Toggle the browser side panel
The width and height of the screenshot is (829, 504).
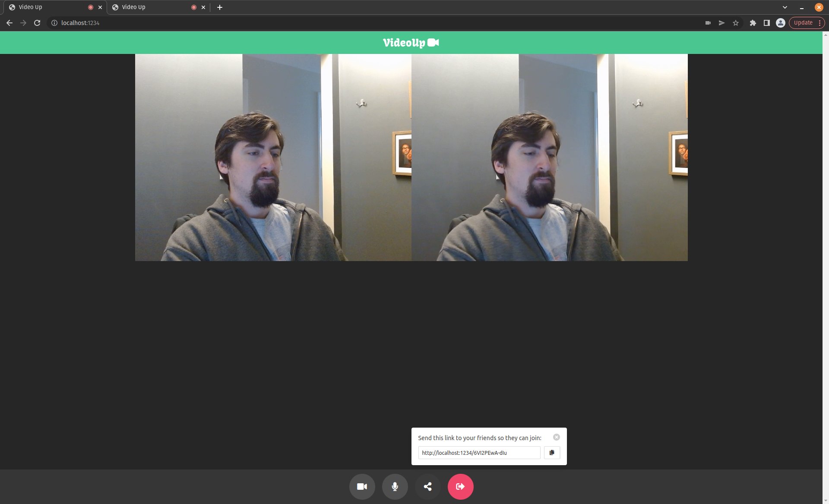click(766, 23)
